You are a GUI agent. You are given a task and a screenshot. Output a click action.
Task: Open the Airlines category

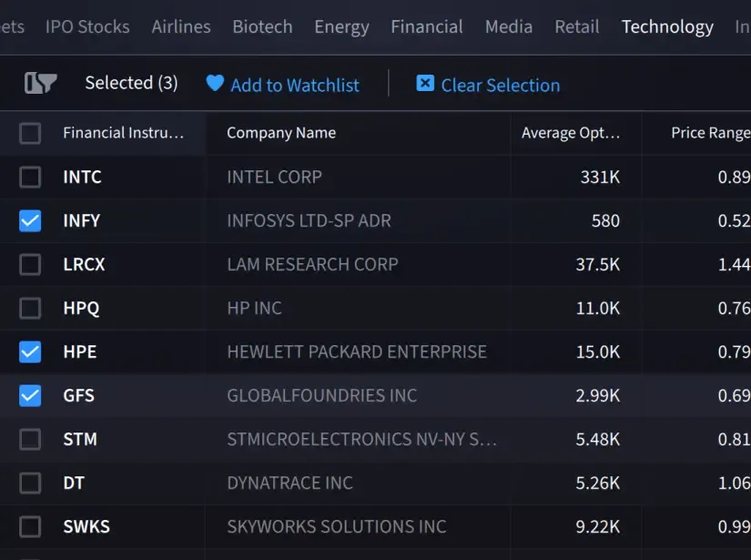tap(180, 26)
